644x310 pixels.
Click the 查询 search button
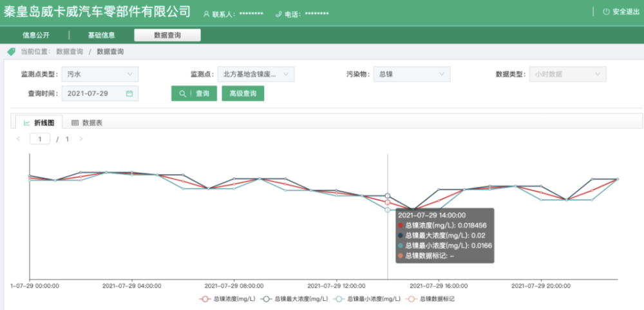[194, 93]
